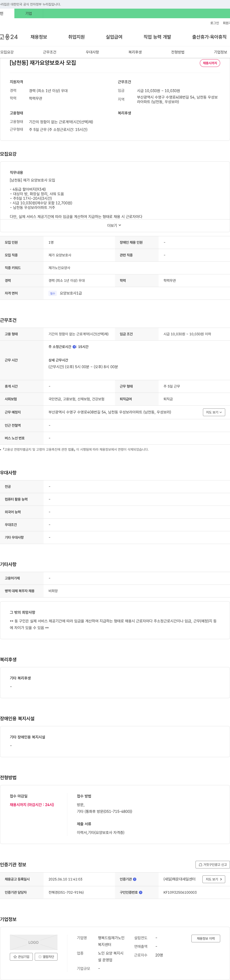Open the 실업급여 menu

114,37
